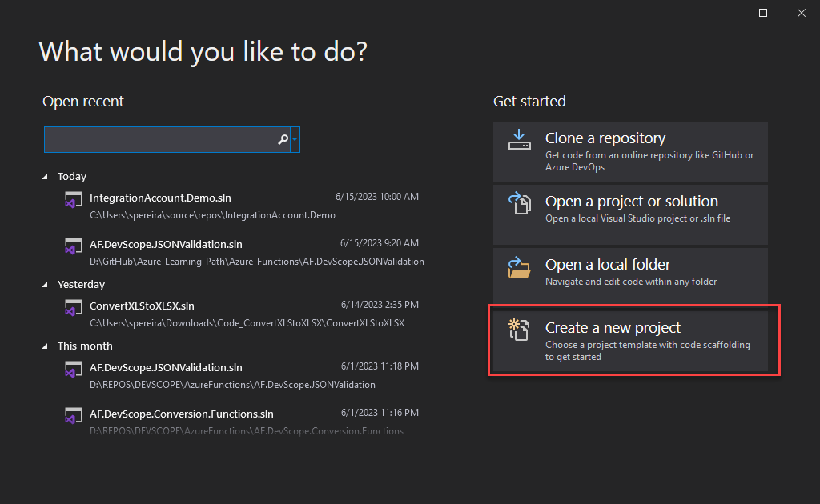This screenshot has height=504, width=820.
Task: Focus the Open recent search field
Action: click(160, 139)
